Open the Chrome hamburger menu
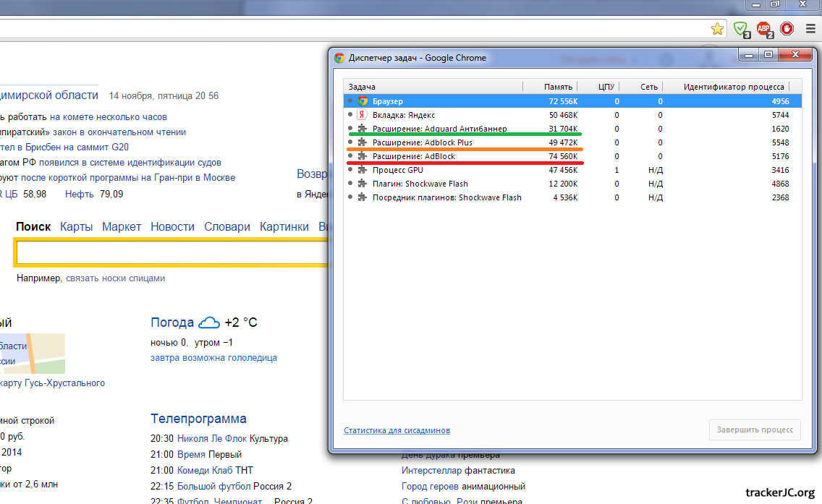The width and height of the screenshot is (822, 504). 810,29
